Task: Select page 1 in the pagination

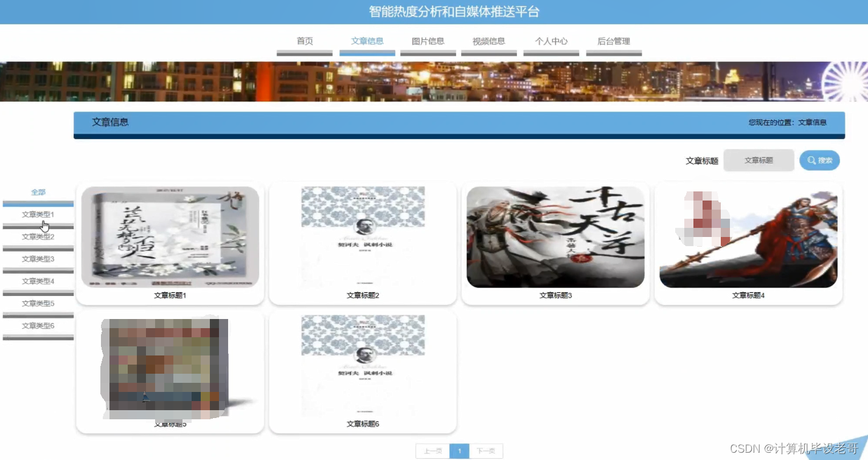Action: pos(459,451)
